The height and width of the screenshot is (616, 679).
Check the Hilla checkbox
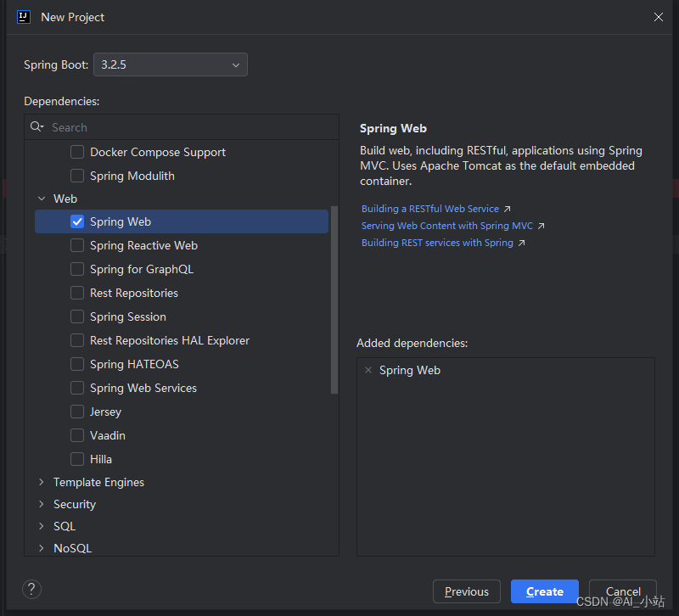pos(77,459)
